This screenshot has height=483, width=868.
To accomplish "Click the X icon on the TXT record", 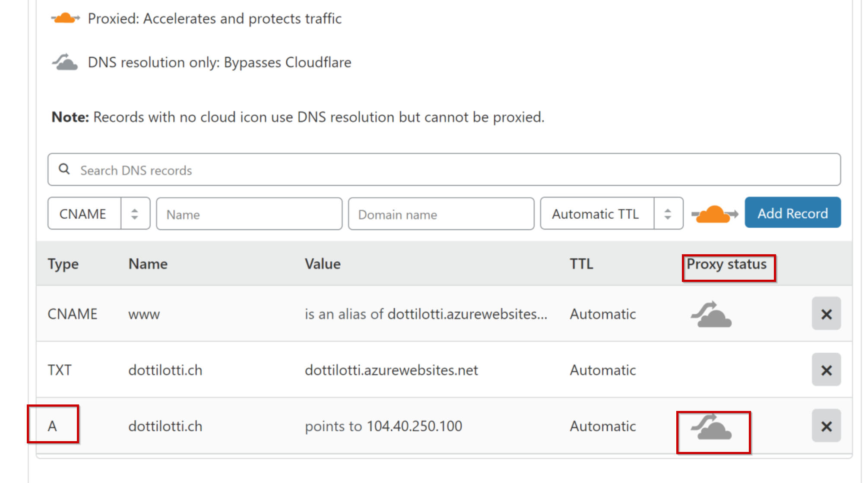I will pyautogui.click(x=826, y=370).
